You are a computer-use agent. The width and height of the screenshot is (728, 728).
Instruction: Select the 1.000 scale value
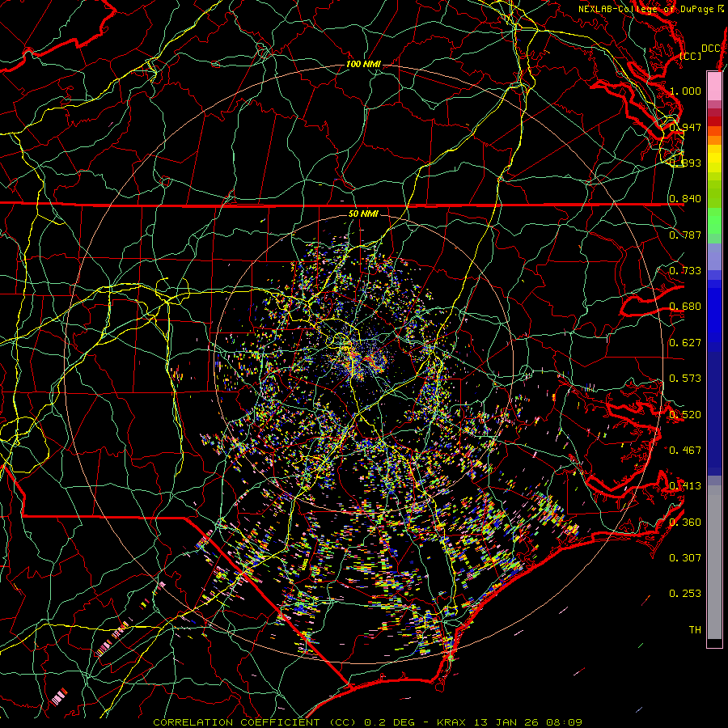[x=685, y=91]
